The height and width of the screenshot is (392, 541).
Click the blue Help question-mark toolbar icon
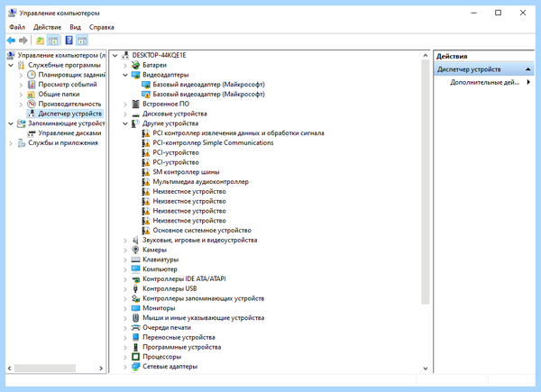[x=69, y=41]
